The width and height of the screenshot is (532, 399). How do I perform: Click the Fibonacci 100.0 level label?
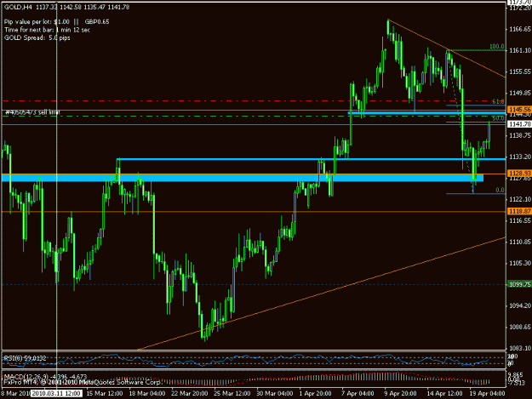point(497,47)
